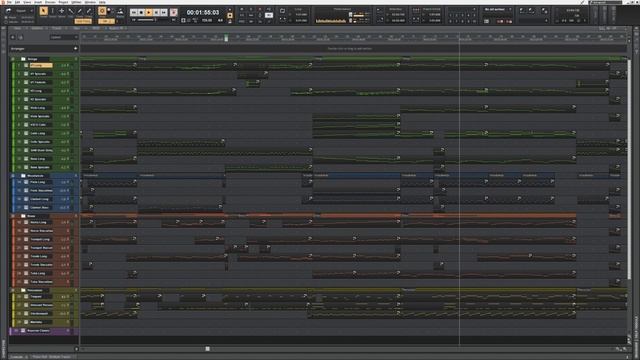This screenshot has height=360, width=640.
Task: Click instrument icon of Cello Long track
Action: [x=26, y=133]
